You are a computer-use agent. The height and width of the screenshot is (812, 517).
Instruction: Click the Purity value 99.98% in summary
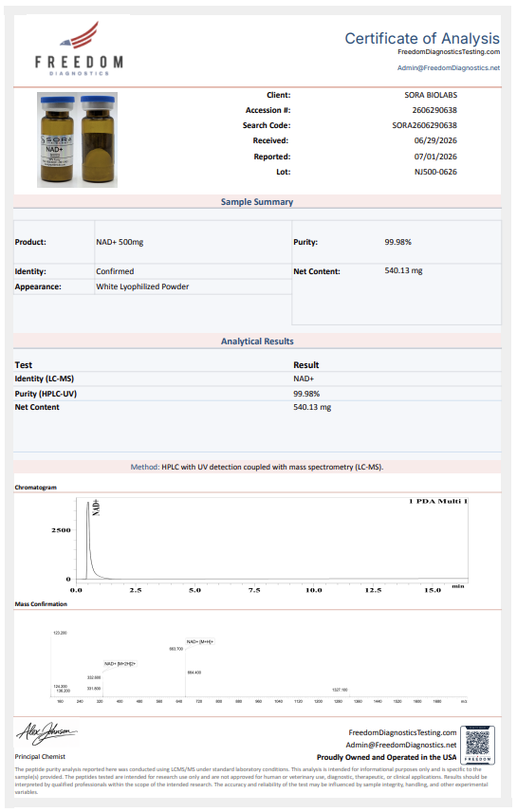[x=397, y=242]
